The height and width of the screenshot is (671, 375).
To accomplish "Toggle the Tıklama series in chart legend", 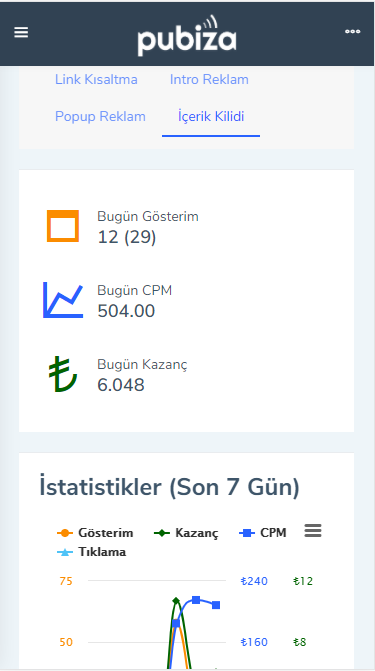I will coord(91,552).
